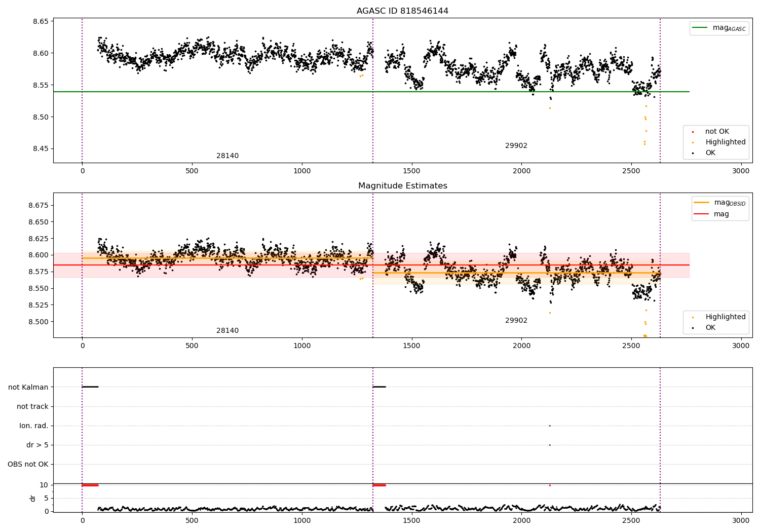Click the plot title 'AGASC ID 818546144'
The image size is (760, 532).
402,11
